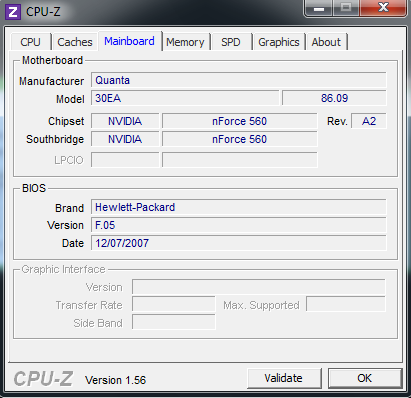The width and height of the screenshot is (411, 398).
Task: Click the Southbridge nForce 560 field
Action: (239, 139)
